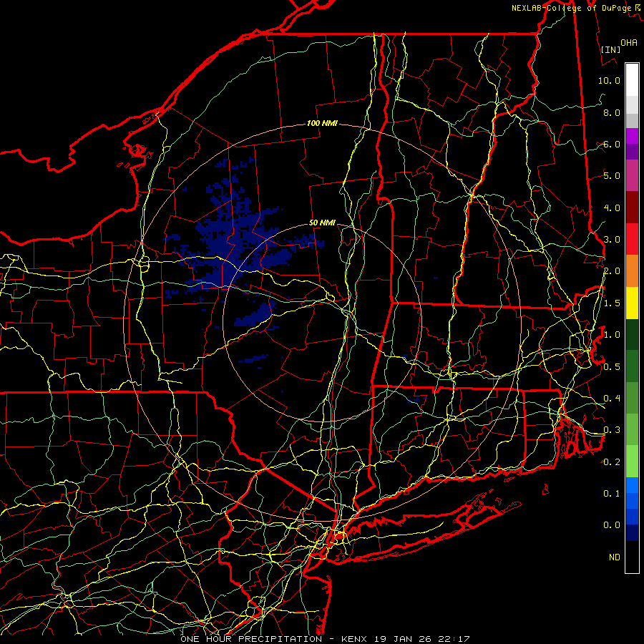The width and height of the screenshot is (644, 644).
Task: Pick the bright red 3.0 inch legend band
Action: click(632, 240)
